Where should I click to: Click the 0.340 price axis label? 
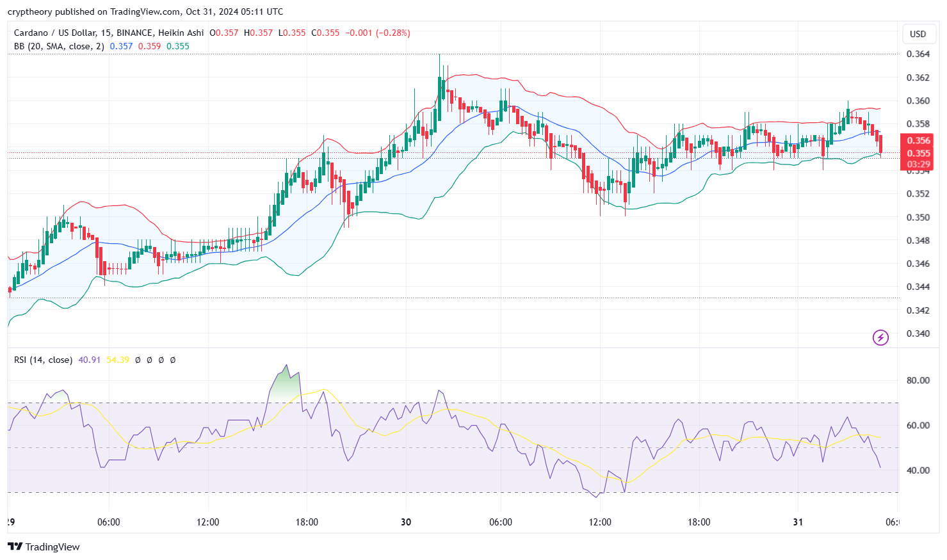pyautogui.click(x=918, y=333)
